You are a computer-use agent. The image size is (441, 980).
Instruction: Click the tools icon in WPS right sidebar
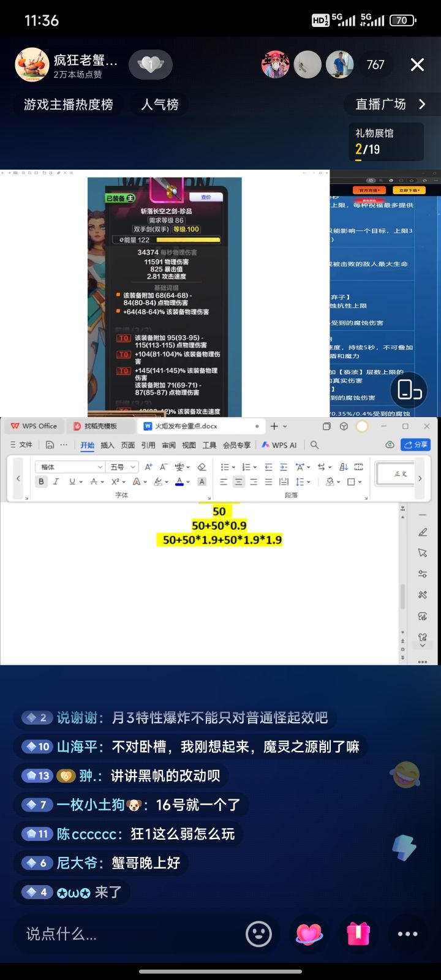(x=423, y=595)
